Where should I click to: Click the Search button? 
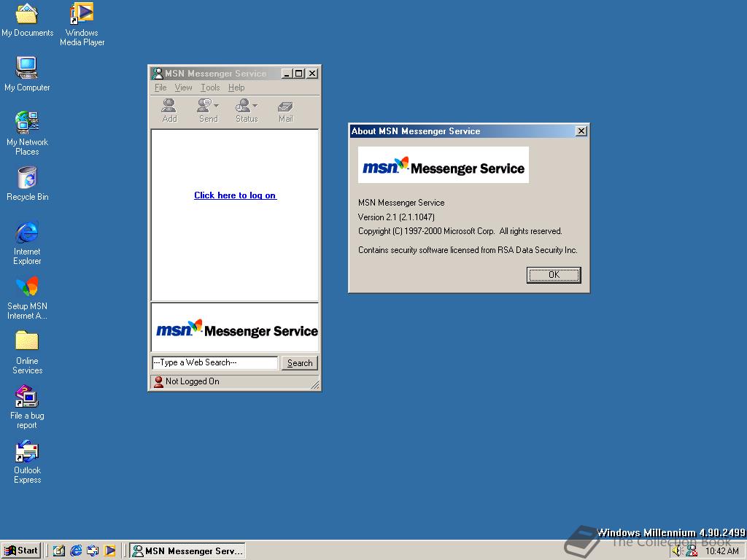click(x=300, y=363)
